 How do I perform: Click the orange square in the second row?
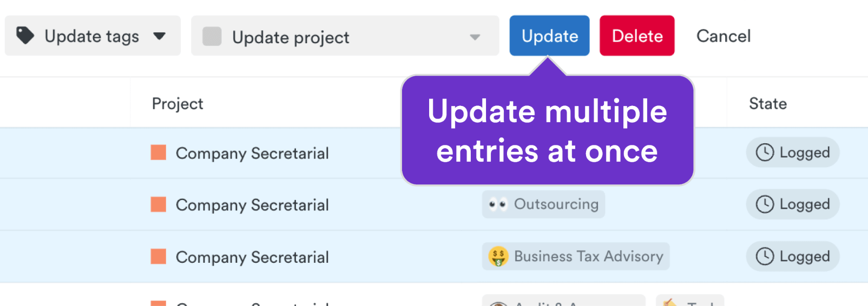[x=159, y=204]
